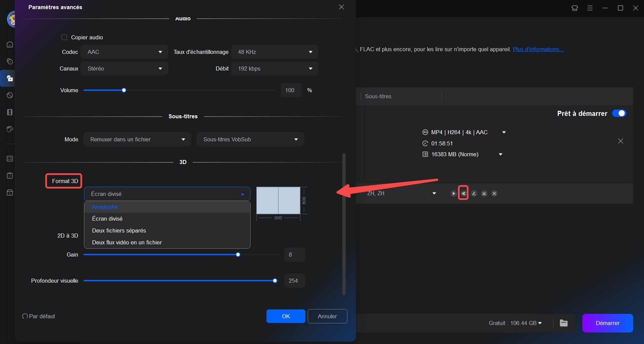Open the disc creator sidebar icon
The height and width of the screenshot is (344, 644).
(10, 95)
